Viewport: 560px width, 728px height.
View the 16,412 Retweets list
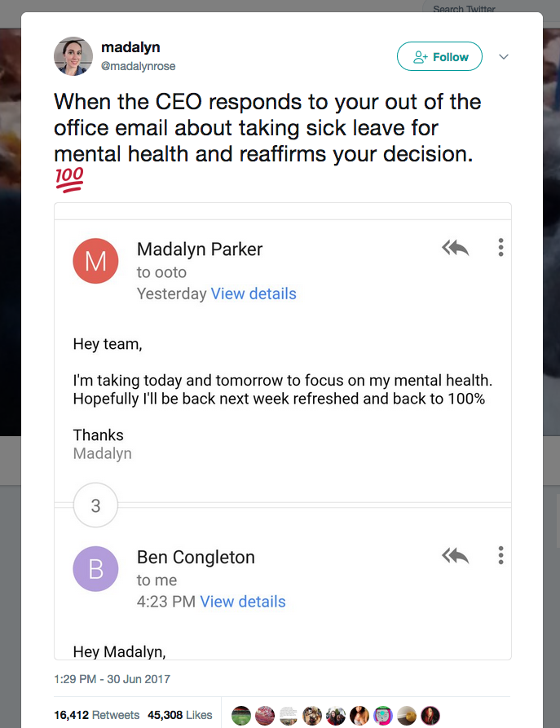pos(96,715)
